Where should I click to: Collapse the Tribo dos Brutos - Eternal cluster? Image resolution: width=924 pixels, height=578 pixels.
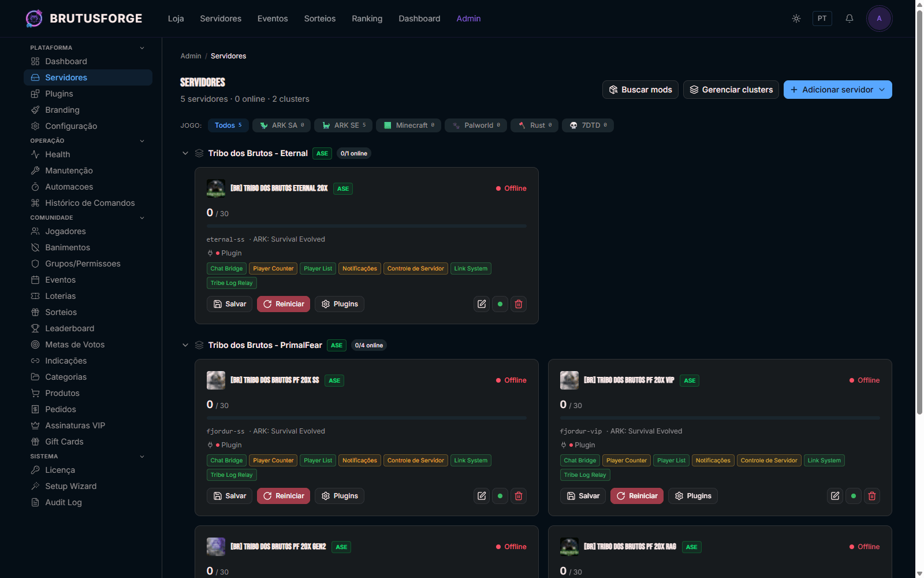click(185, 153)
